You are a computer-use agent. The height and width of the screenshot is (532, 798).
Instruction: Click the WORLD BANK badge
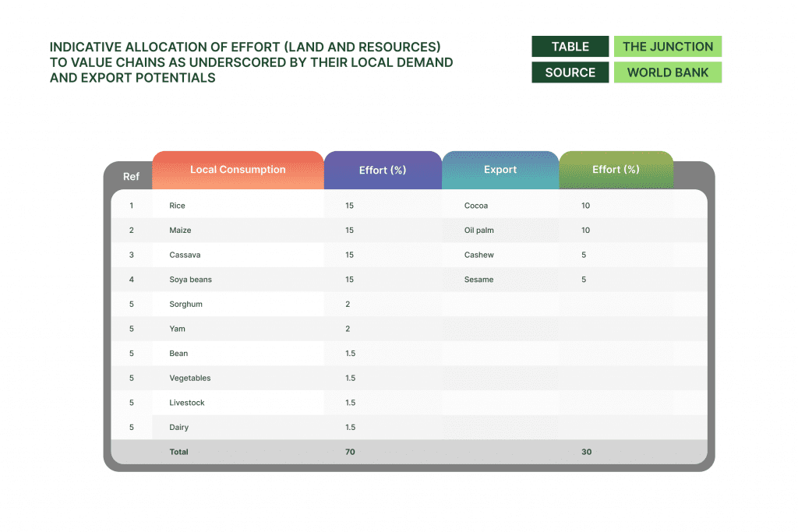pyautogui.click(x=668, y=72)
